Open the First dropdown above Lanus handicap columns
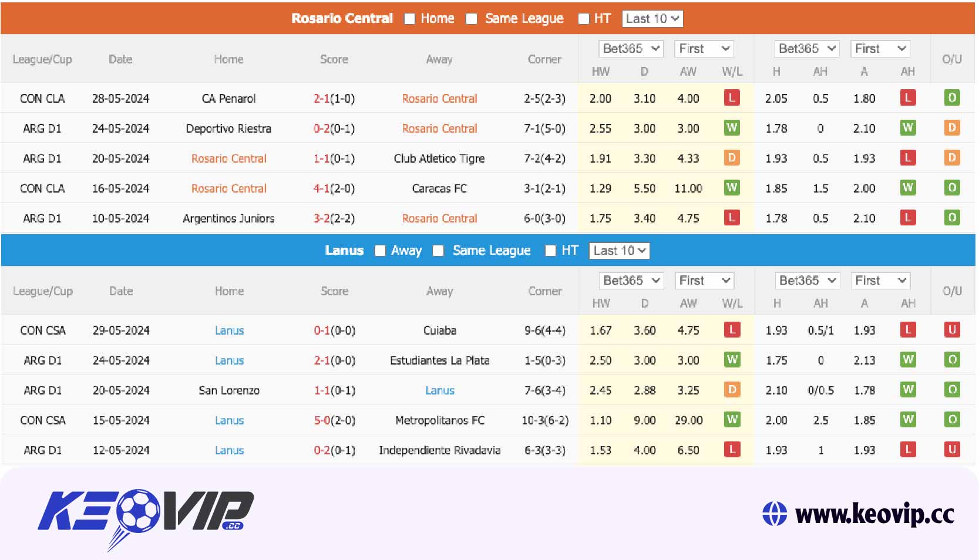Screen dimensions: 979x560 point(880,281)
